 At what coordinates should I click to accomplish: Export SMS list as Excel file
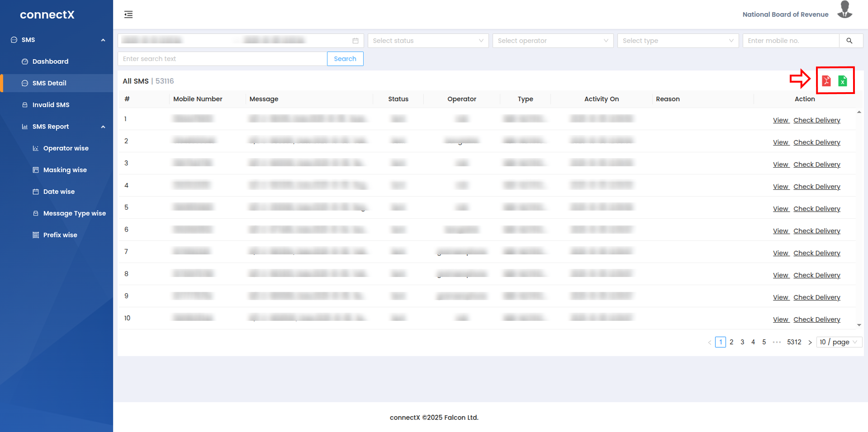[842, 81]
